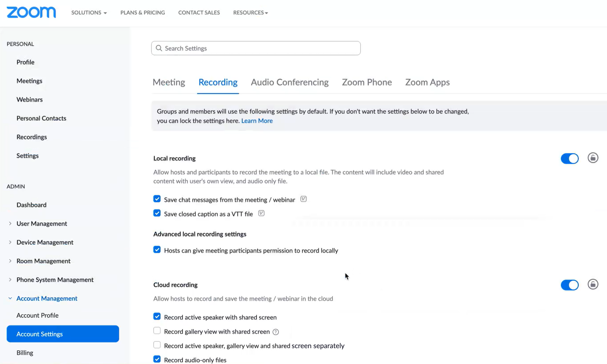
Task: Open Contact Sales page
Action: (199, 13)
